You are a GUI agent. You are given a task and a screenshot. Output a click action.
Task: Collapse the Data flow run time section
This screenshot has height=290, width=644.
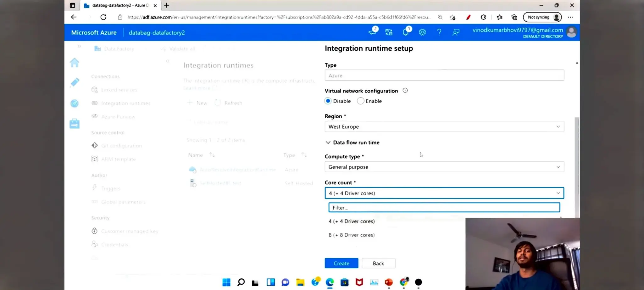(x=328, y=142)
